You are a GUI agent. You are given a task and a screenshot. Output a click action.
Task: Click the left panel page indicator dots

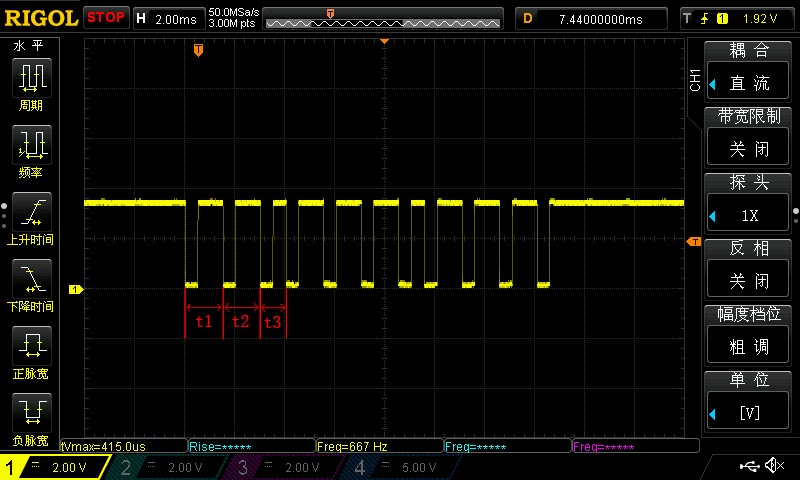pyautogui.click(x=4, y=216)
